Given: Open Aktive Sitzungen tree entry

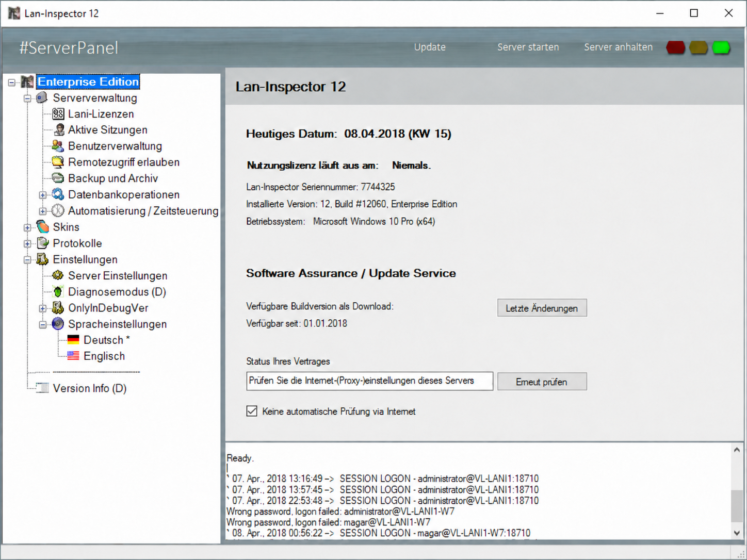Looking at the screenshot, I should click(x=108, y=130).
